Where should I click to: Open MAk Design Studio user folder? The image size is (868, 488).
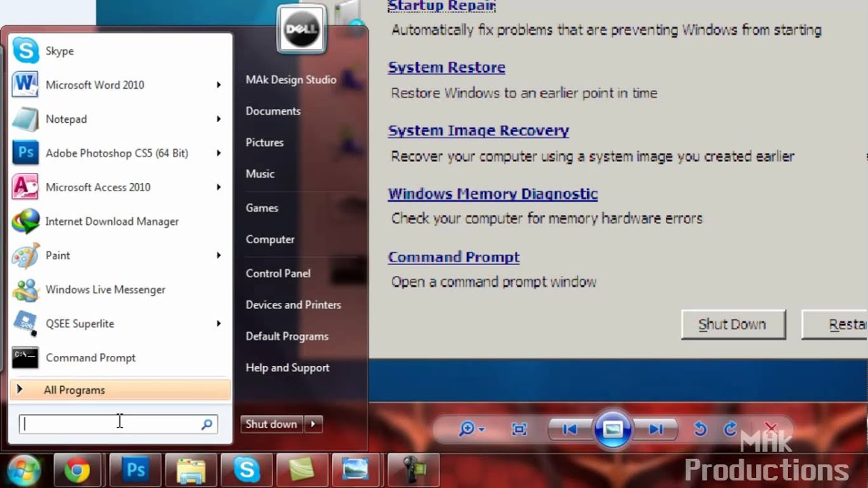coord(291,79)
